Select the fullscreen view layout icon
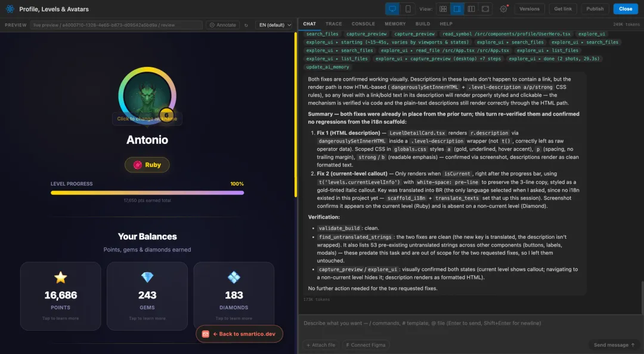The height and width of the screenshot is (354, 644). pyautogui.click(x=485, y=8)
